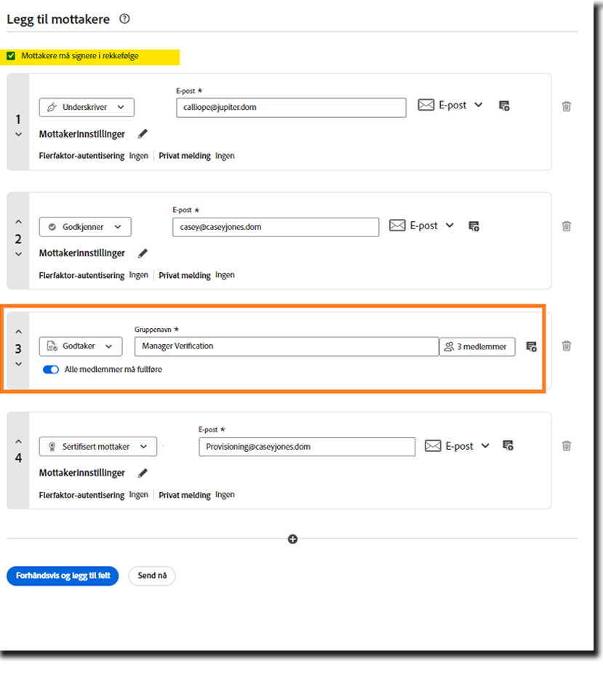
Task: Open the Sertifisert mottaker role dropdown
Action: (x=97, y=446)
